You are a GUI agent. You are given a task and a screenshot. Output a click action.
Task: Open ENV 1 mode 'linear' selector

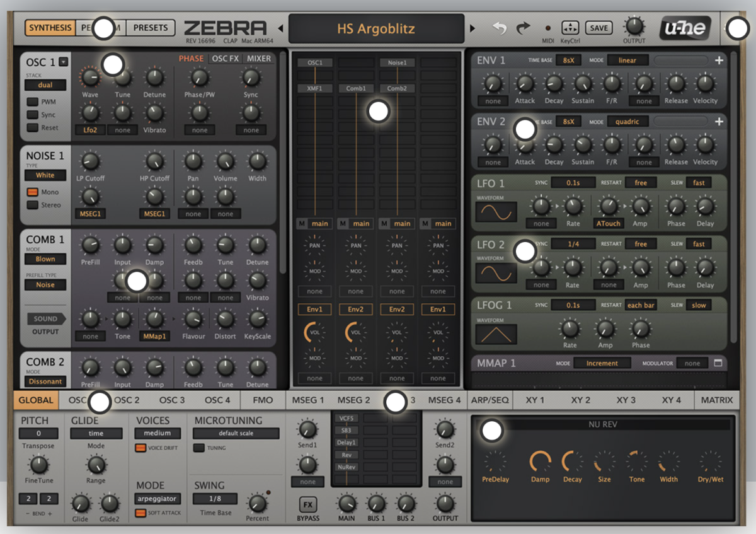pyautogui.click(x=627, y=61)
